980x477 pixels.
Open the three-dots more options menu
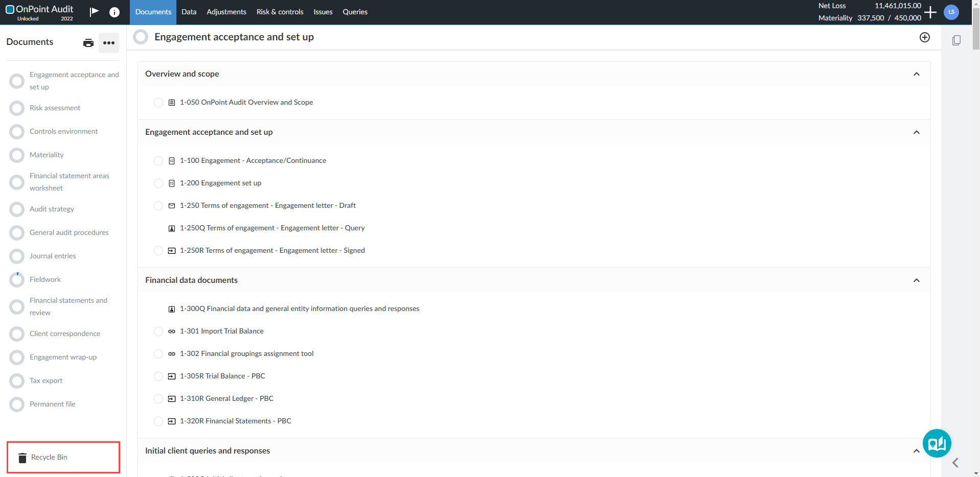[109, 43]
